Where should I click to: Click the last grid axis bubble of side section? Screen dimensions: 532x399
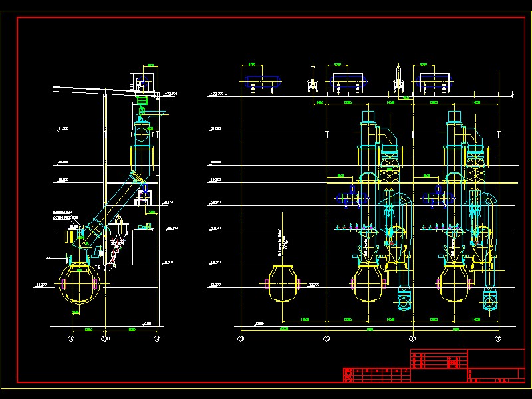pyautogui.click(x=157, y=338)
